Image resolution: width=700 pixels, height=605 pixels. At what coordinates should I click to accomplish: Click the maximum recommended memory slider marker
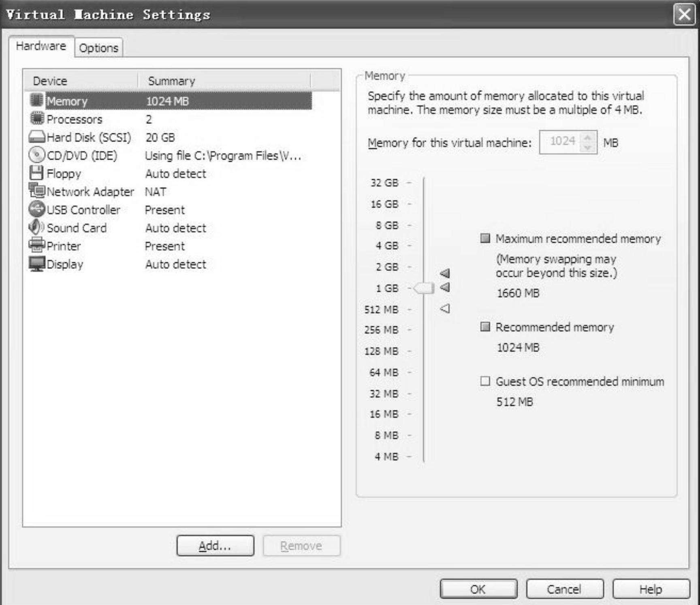pos(445,273)
